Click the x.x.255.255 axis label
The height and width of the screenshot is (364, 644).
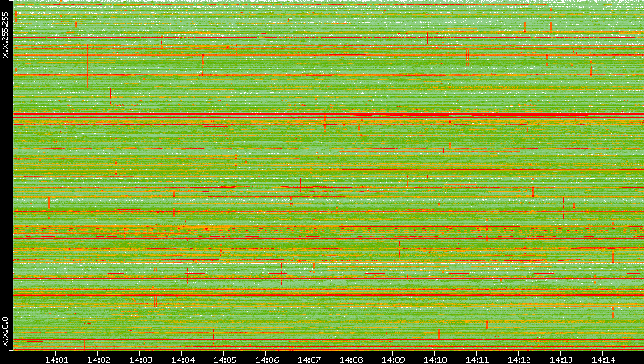coord(5,35)
